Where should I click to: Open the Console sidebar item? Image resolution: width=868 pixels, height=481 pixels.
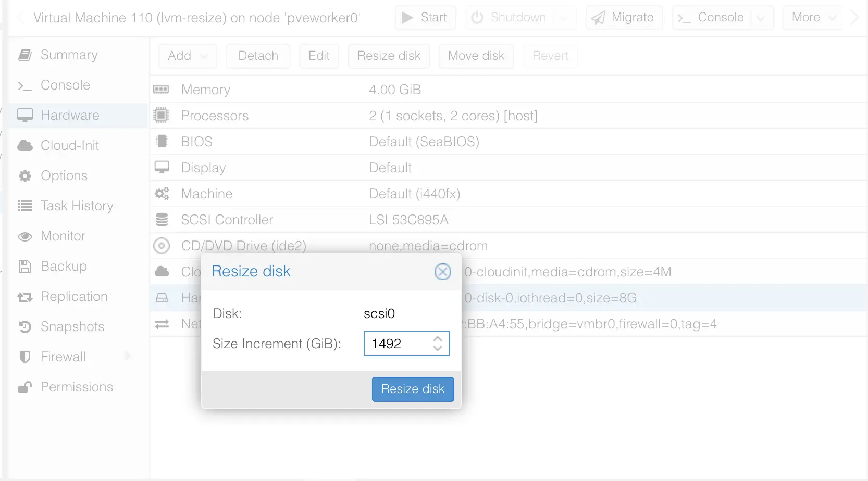[78, 85]
